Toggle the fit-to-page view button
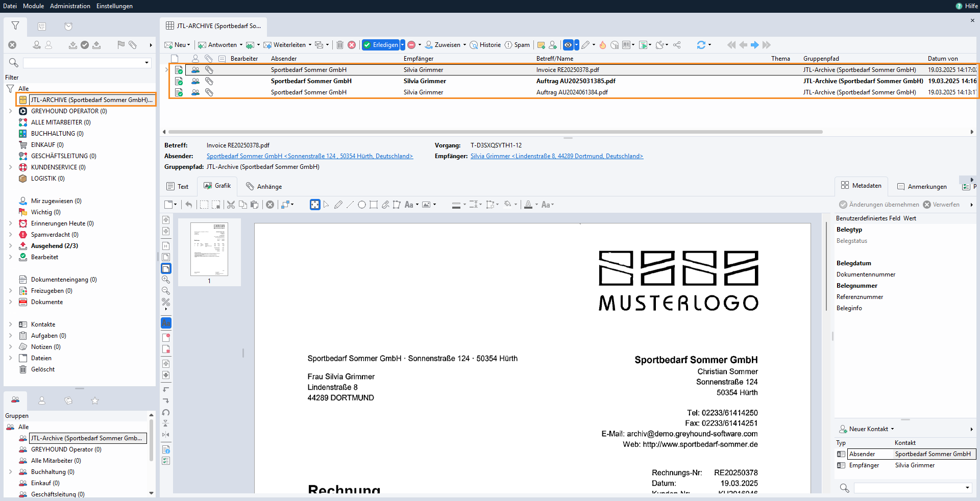Viewport: 980px width, 501px height. pyautogui.click(x=315, y=205)
